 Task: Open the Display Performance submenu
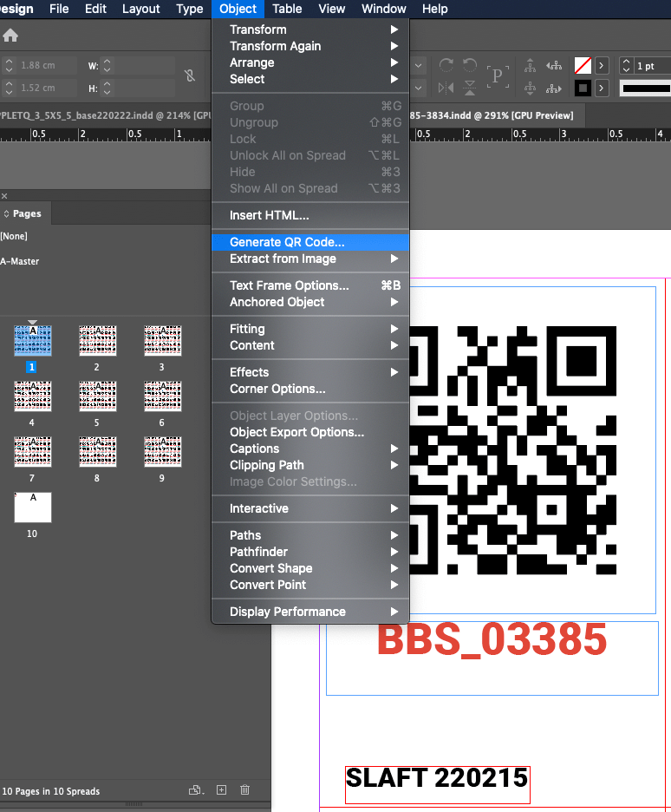[310, 612]
